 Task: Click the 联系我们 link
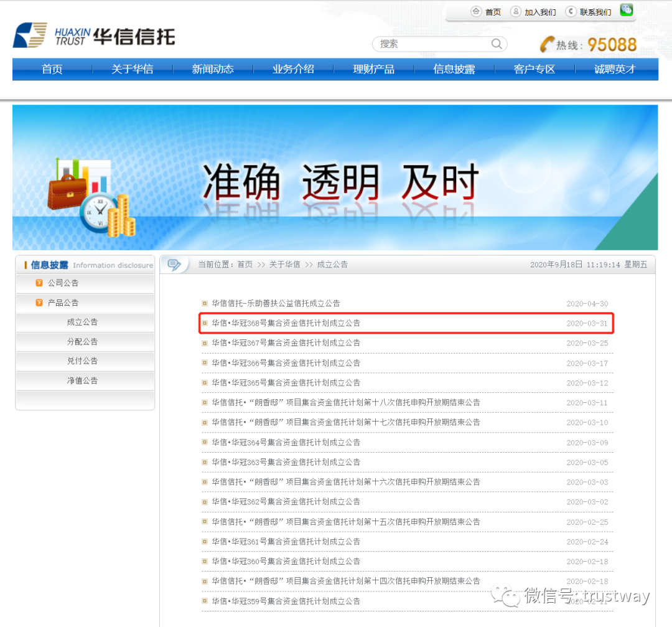pos(595,12)
